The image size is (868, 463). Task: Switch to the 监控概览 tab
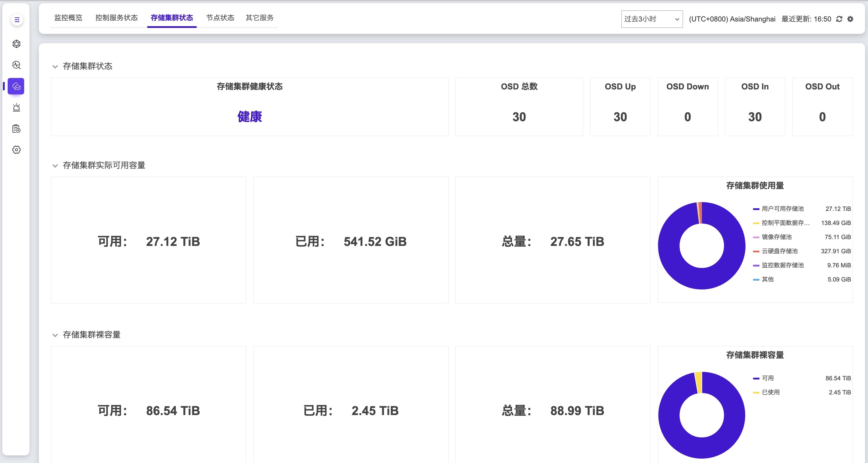[68, 18]
